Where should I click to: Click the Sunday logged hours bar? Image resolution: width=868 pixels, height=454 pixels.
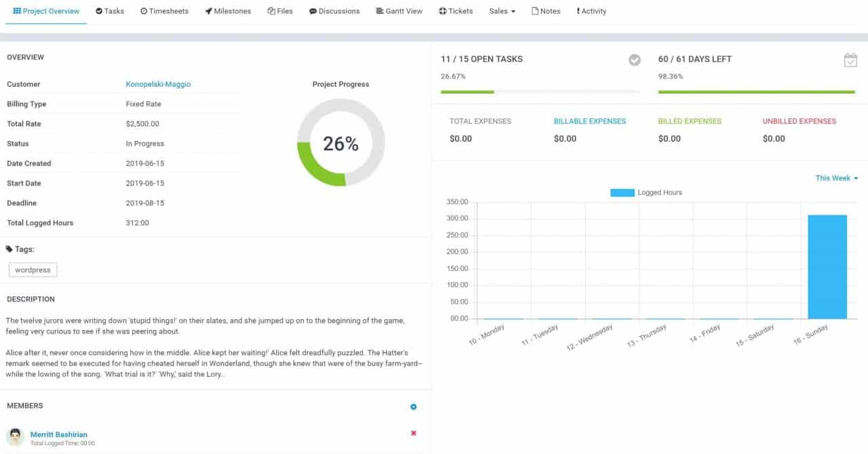point(827,266)
